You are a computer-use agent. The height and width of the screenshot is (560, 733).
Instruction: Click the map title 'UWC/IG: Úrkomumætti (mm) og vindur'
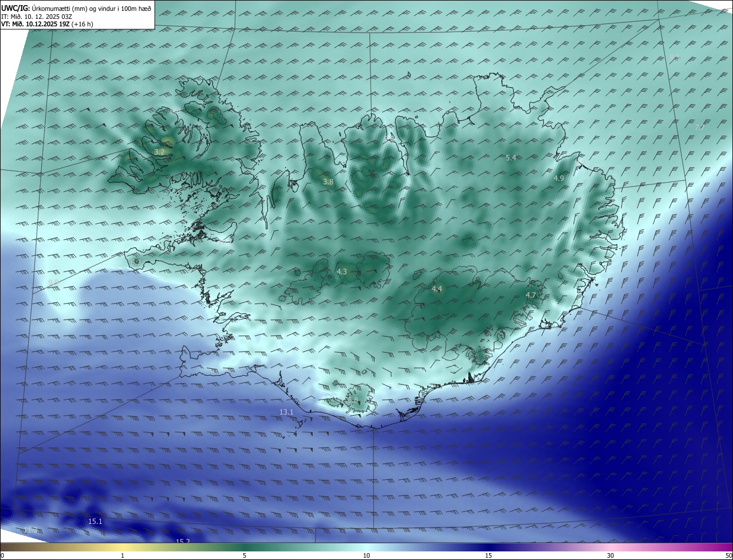(x=76, y=8)
